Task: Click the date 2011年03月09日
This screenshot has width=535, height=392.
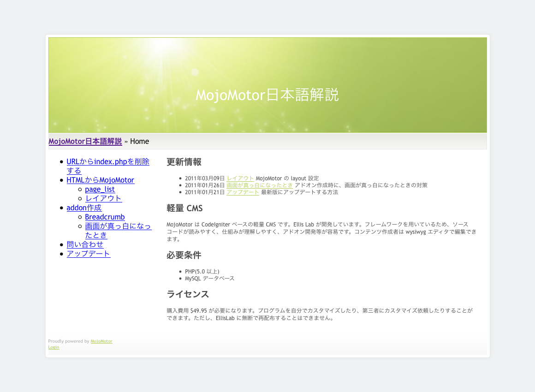Action: (x=205, y=178)
